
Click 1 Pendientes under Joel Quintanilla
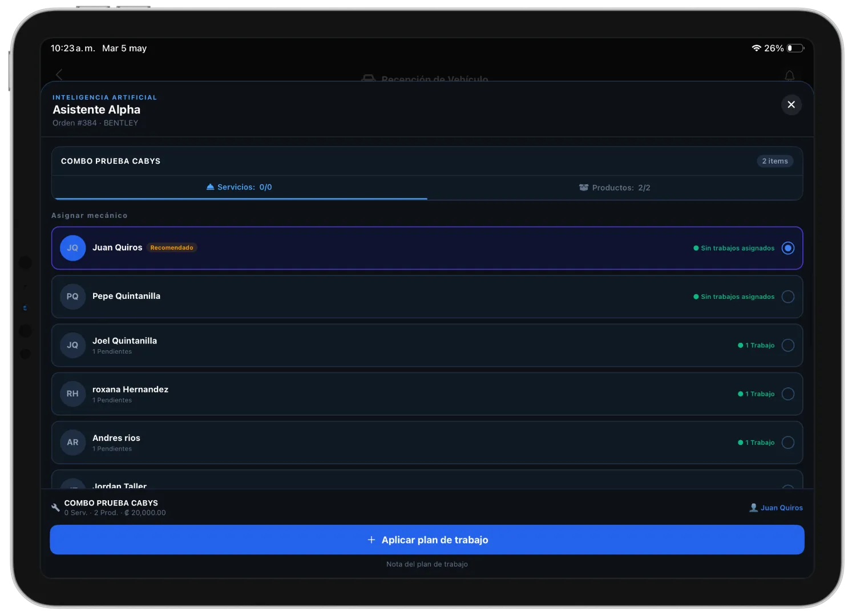tap(112, 351)
